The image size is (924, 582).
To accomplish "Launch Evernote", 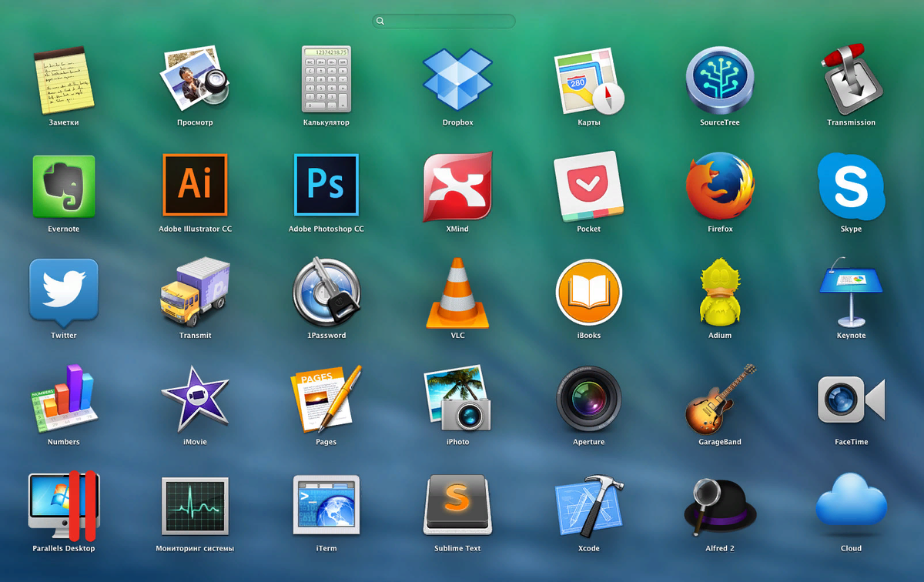I will [x=64, y=186].
